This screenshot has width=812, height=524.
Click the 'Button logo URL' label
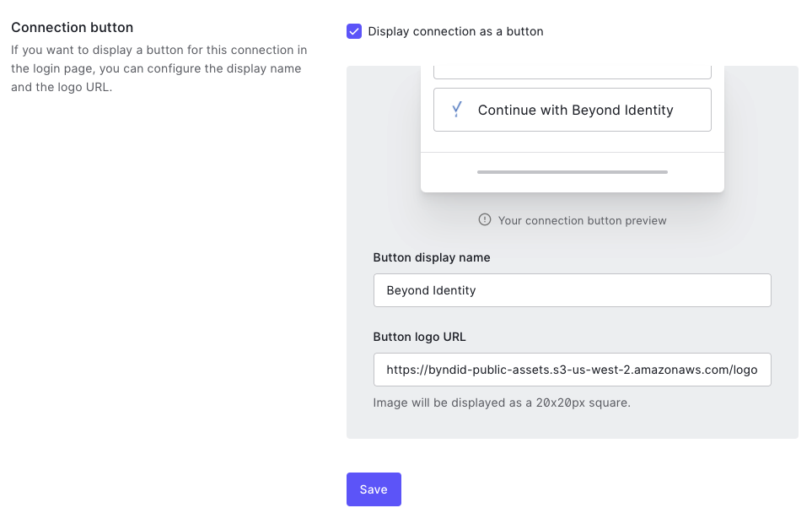click(419, 337)
